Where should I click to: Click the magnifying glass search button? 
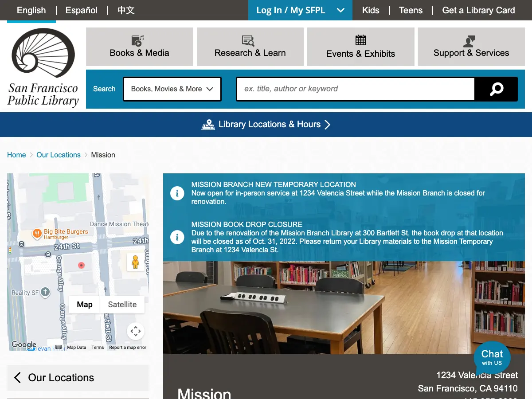point(496,89)
